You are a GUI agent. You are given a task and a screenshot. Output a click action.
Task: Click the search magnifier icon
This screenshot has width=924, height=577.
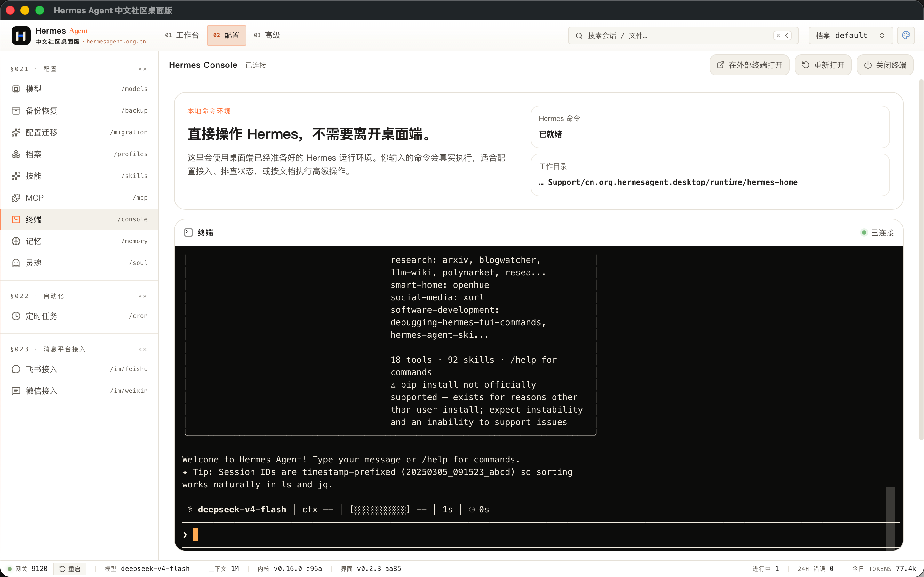click(x=579, y=36)
